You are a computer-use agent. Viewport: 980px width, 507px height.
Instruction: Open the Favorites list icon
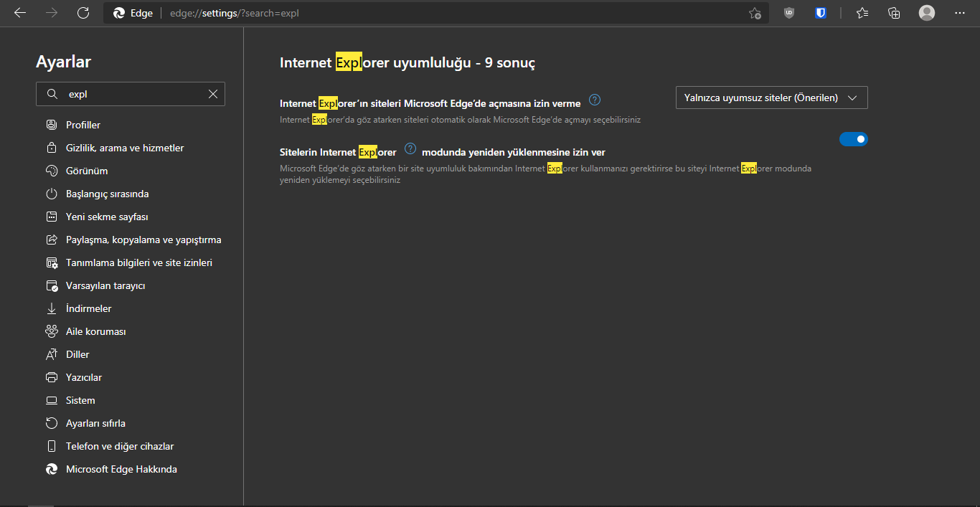[862, 13]
